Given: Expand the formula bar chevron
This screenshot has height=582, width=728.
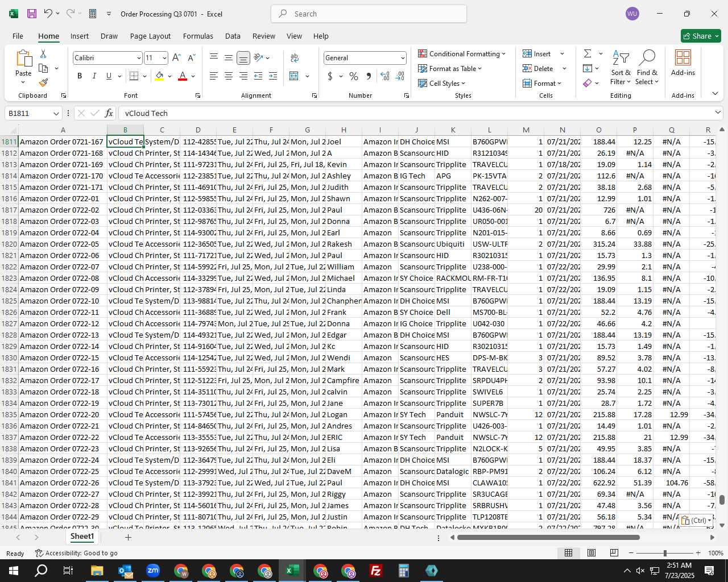Looking at the screenshot, I should pos(718,113).
